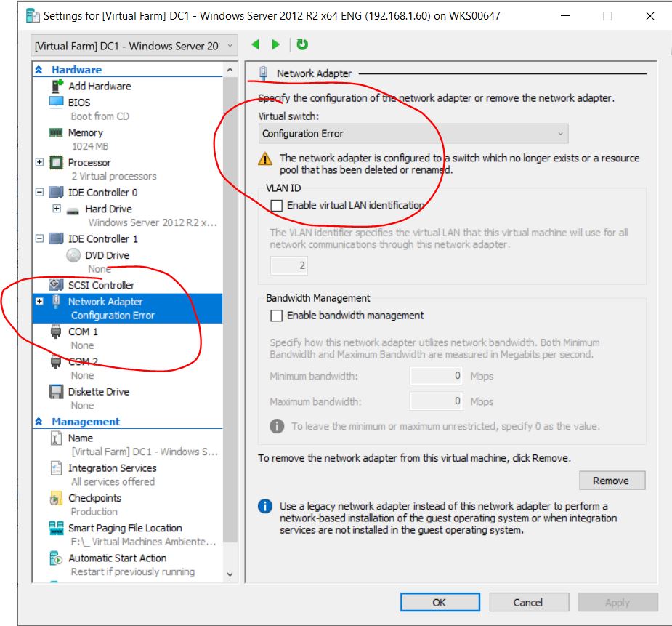This screenshot has height=626, width=672.
Task: Select Integration Services item
Action: point(113,468)
